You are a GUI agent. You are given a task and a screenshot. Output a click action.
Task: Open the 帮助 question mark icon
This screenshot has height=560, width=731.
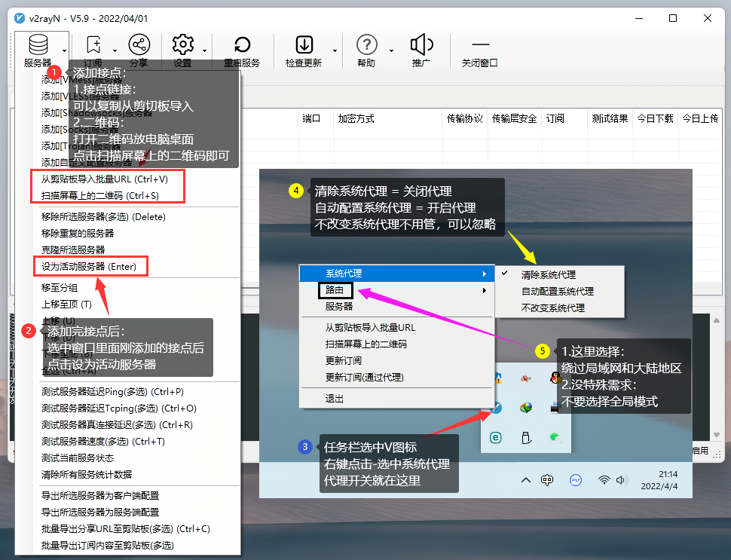(x=367, y=45)
